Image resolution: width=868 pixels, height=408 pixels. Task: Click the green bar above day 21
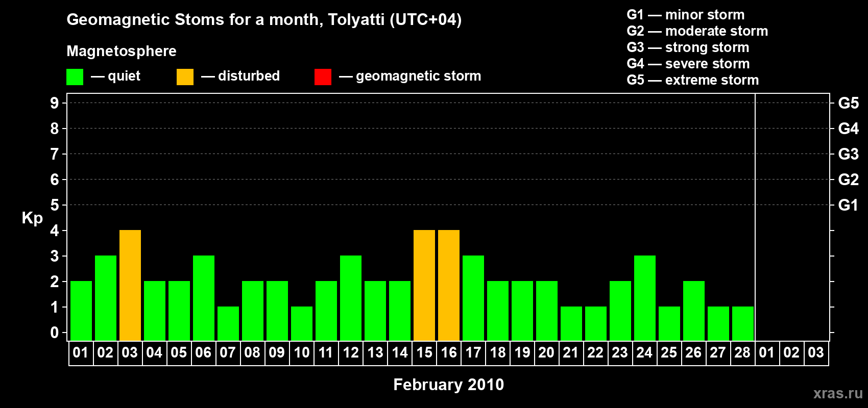point(571,324)
